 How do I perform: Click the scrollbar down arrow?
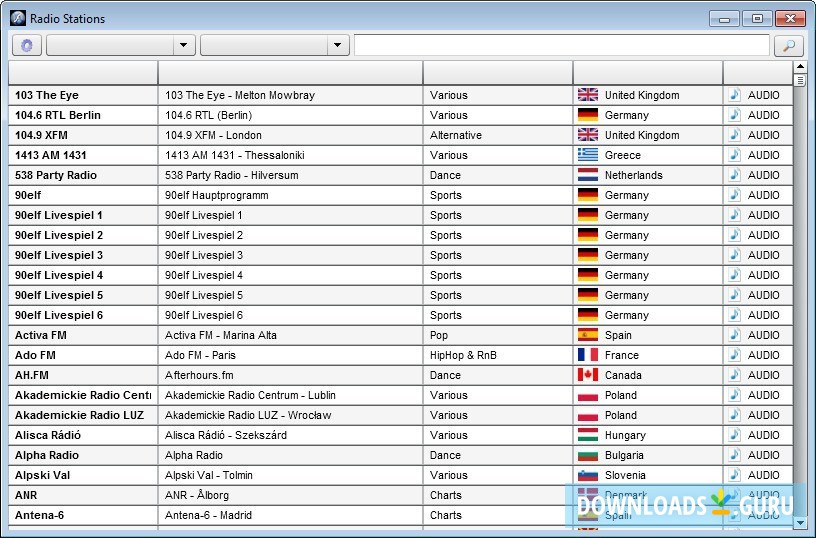pyautogui.click(x=800, y=521)
